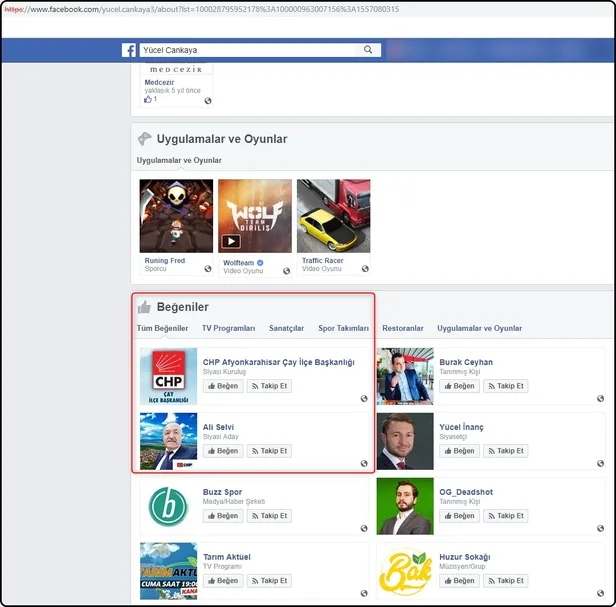This screenshot has height=607, width=616.
Task: Click globe icon on Traffic Racer card
Action: 365,268
